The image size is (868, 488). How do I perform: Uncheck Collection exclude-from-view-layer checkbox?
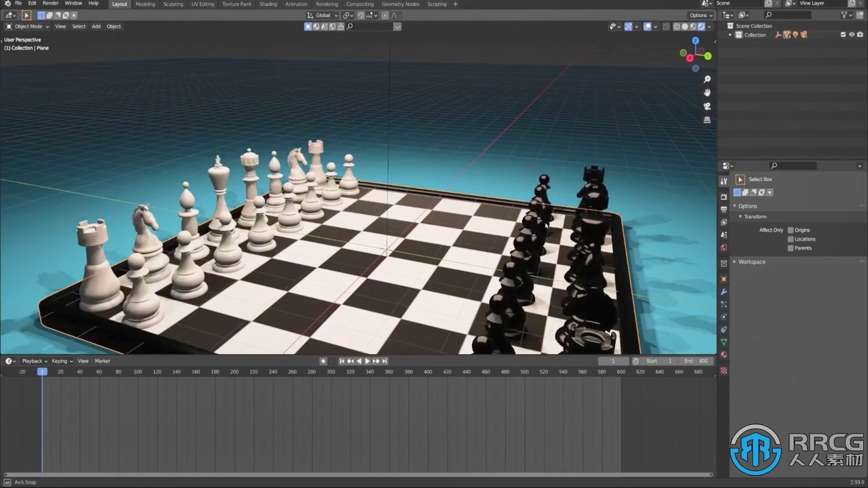843,35
